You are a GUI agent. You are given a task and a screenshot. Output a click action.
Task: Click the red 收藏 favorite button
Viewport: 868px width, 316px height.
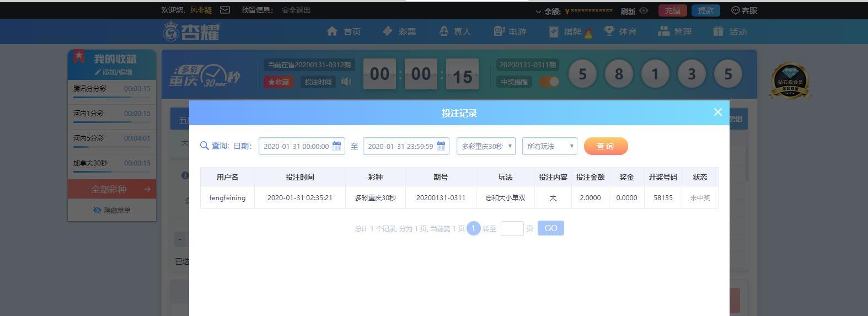pos(278,82)
